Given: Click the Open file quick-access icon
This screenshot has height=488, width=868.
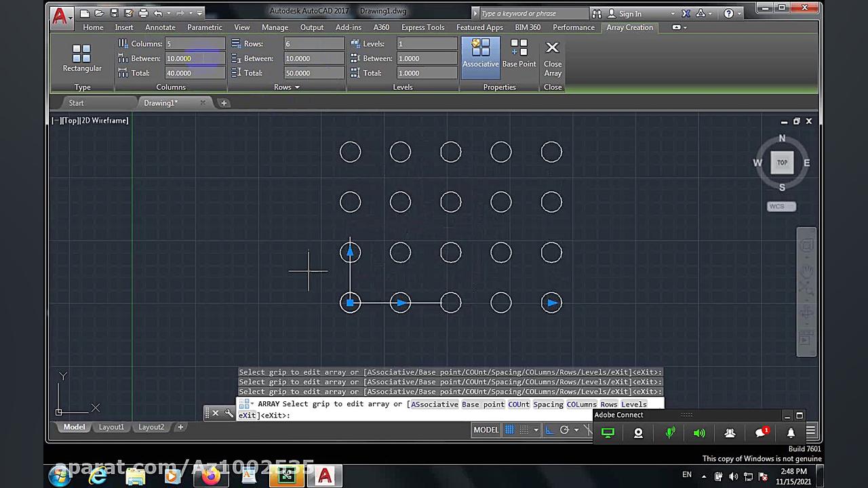Looking at the screenshot, I should point(99,13).
